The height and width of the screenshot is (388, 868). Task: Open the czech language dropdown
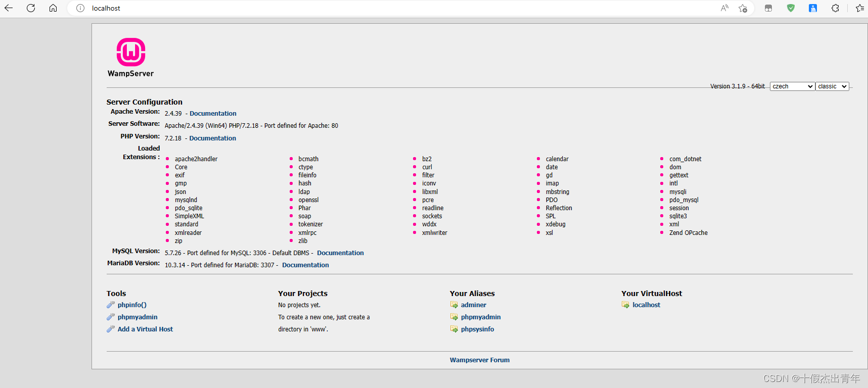(x=792, y=86)
